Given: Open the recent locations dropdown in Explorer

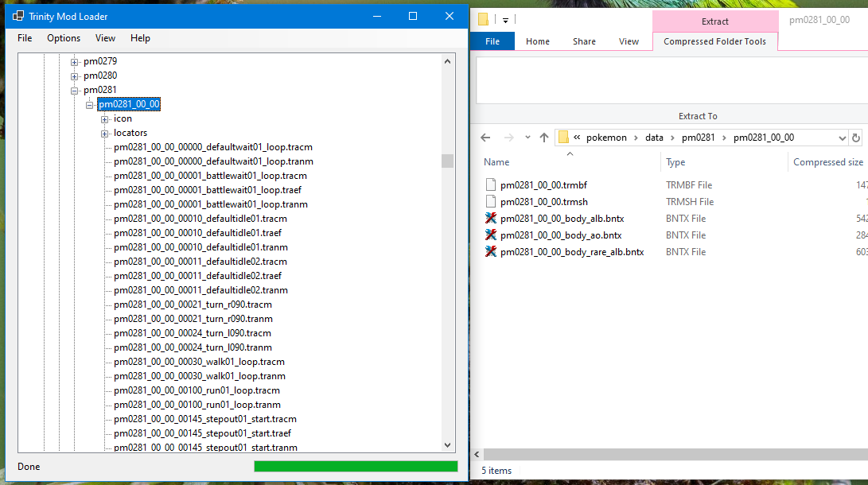Looking at the screenshot, I should (527, 137).
